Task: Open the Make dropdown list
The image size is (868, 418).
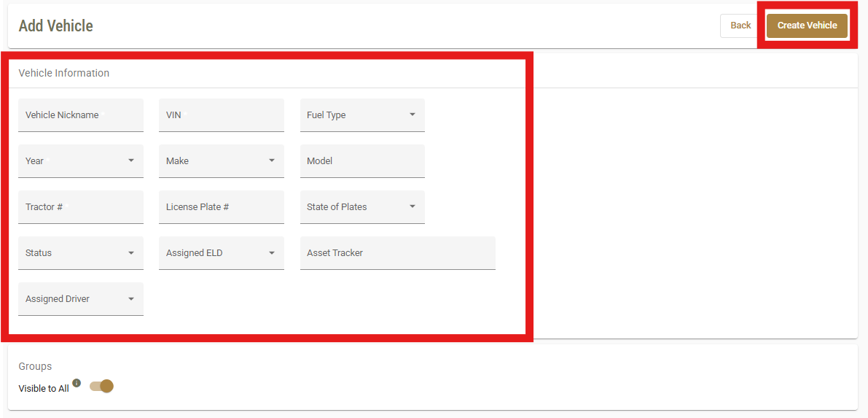Action: 222,161
